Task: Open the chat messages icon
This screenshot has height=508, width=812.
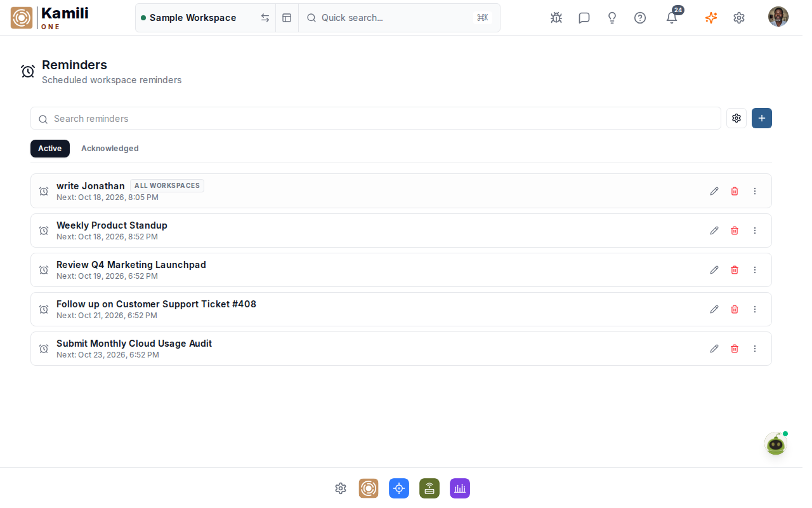Action: (584, 18)
